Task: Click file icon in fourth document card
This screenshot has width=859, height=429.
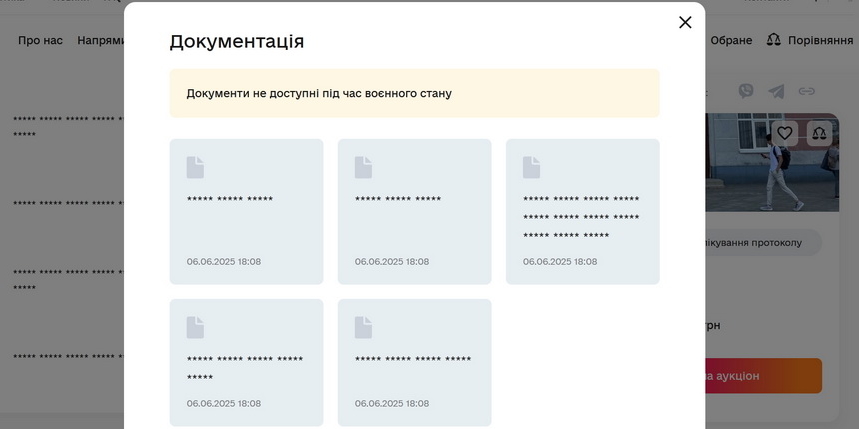Action: [x=195, y=327]
